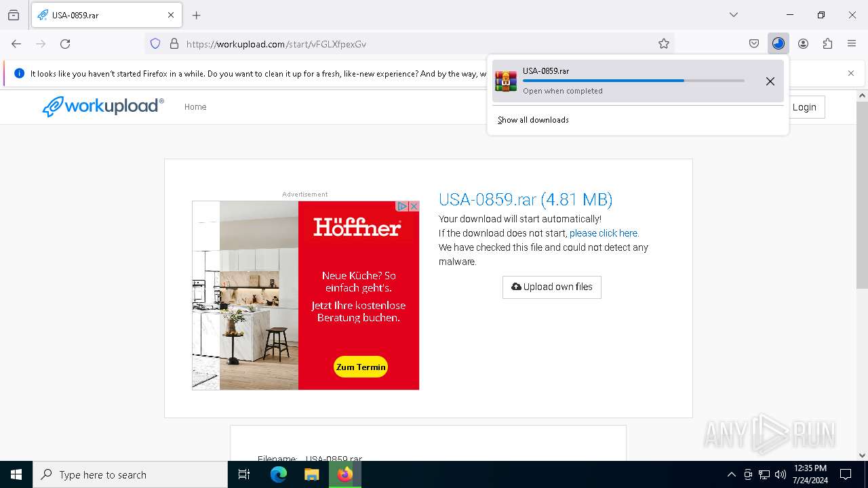Open the network tray icon
The width and height of the screenshot is (868, 488).
(764, 474)
